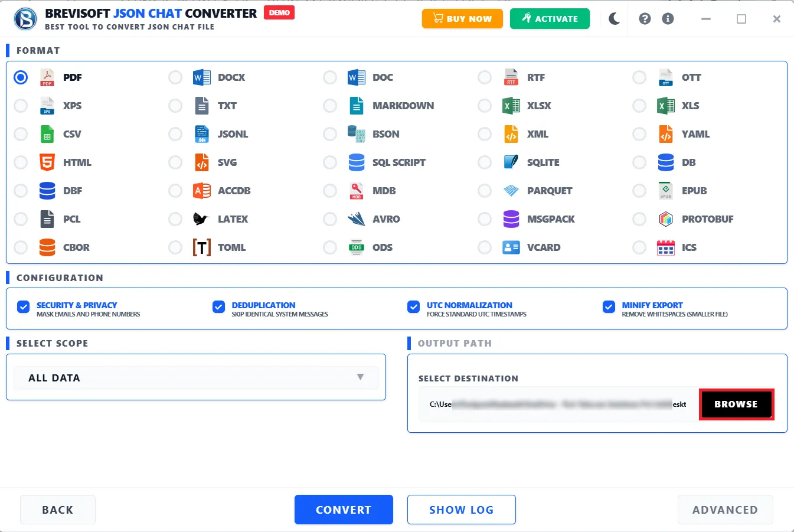Viewport: 794px width, 532px height.
Task: Select the MDB format radio button
Action: (x=330, y=191)
